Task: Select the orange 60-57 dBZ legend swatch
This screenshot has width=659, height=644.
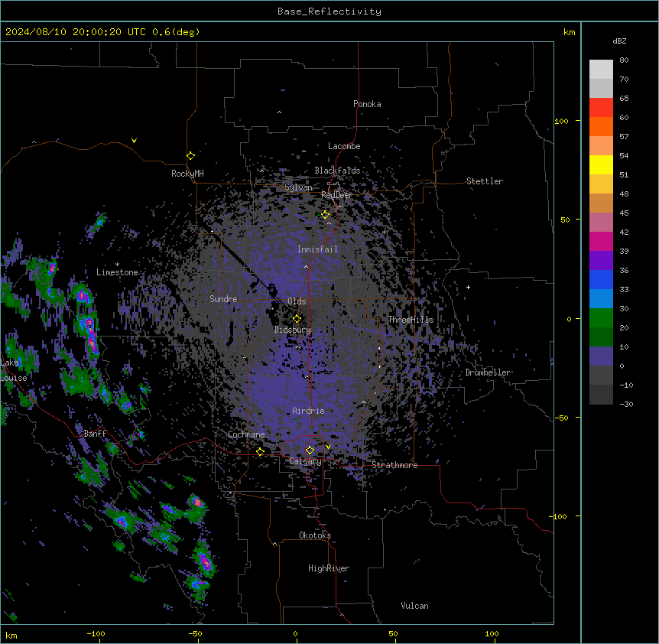Action: [601, 126]
